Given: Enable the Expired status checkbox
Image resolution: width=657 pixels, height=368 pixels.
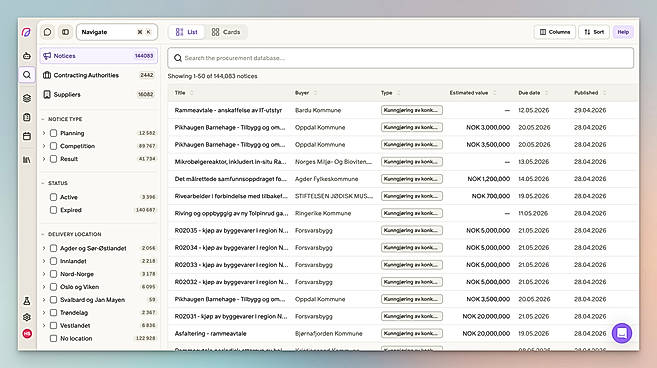Looking at the screenshot, I should (53, 210).
